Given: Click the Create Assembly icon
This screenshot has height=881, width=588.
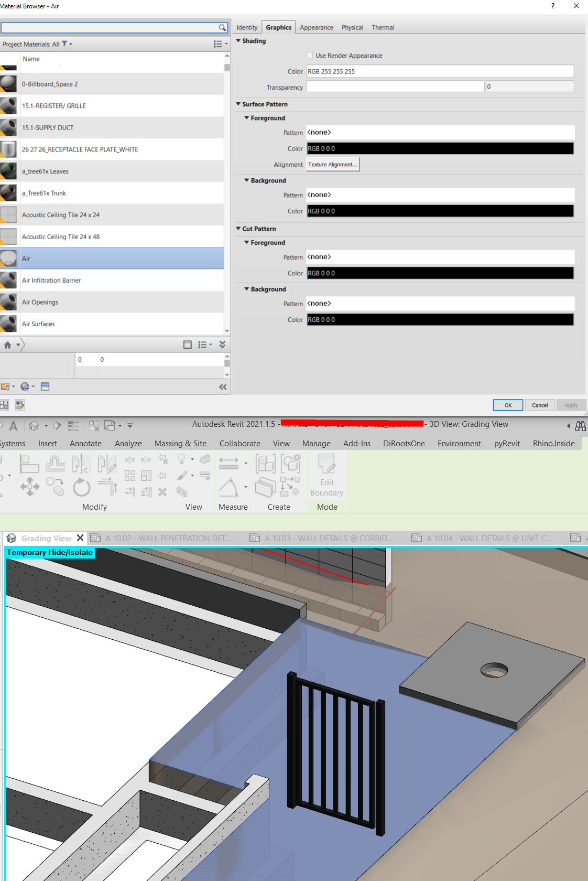Looking at the screenshot, I should click(x=265, y=464).
